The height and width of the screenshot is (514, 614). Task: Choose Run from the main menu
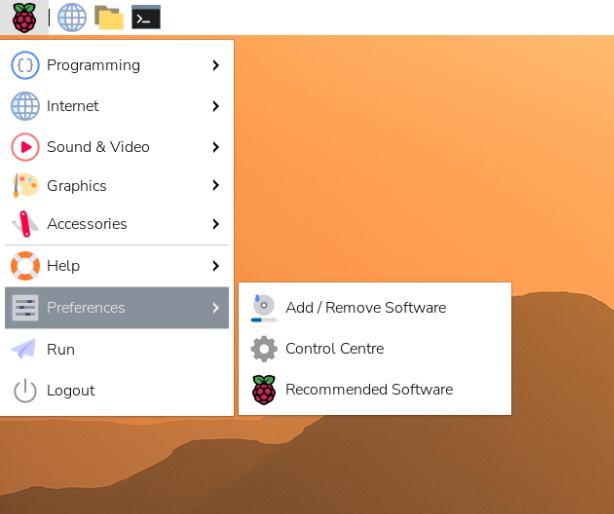[x=61, y=349]
